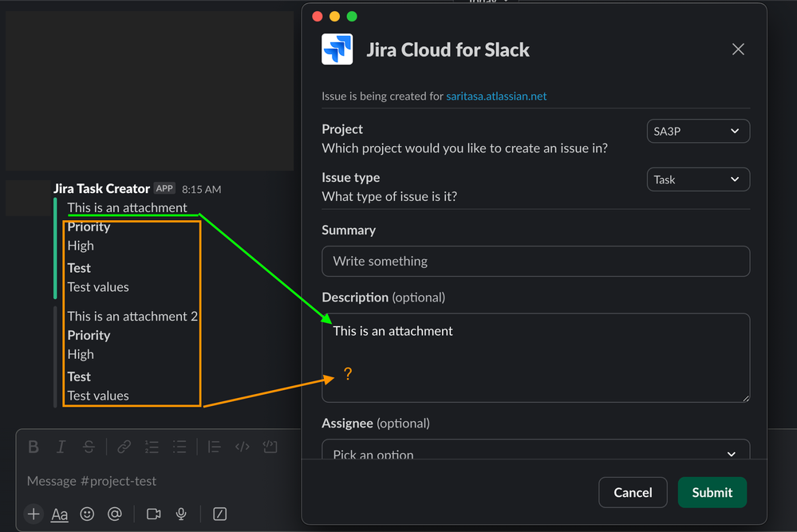This screenshot has height=532, width=797.
Task: Toggle the Aa formatting toolbar visibility
Action: pos(60,514)
